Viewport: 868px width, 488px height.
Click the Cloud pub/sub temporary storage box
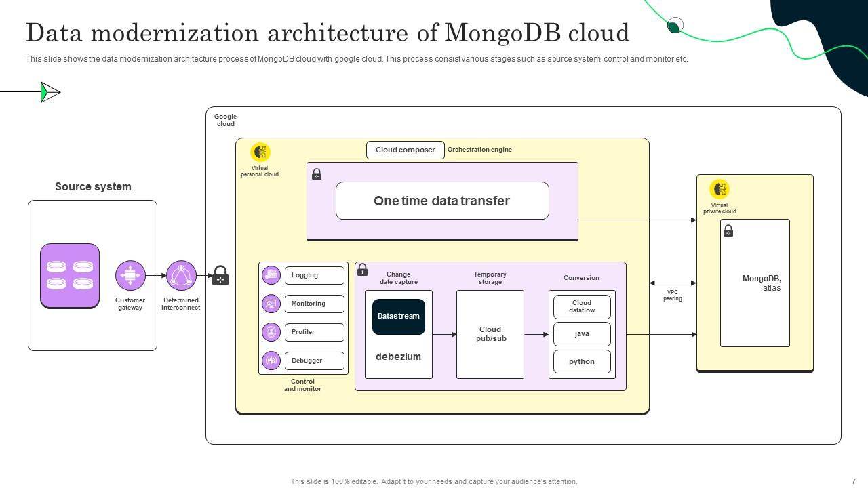490,333
